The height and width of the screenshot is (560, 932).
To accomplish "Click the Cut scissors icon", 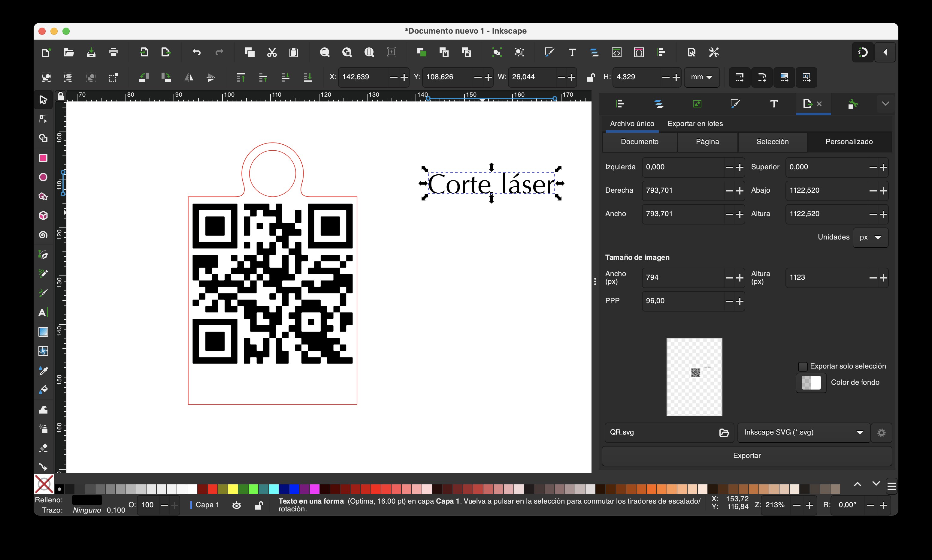I will [x=272, y=52].
